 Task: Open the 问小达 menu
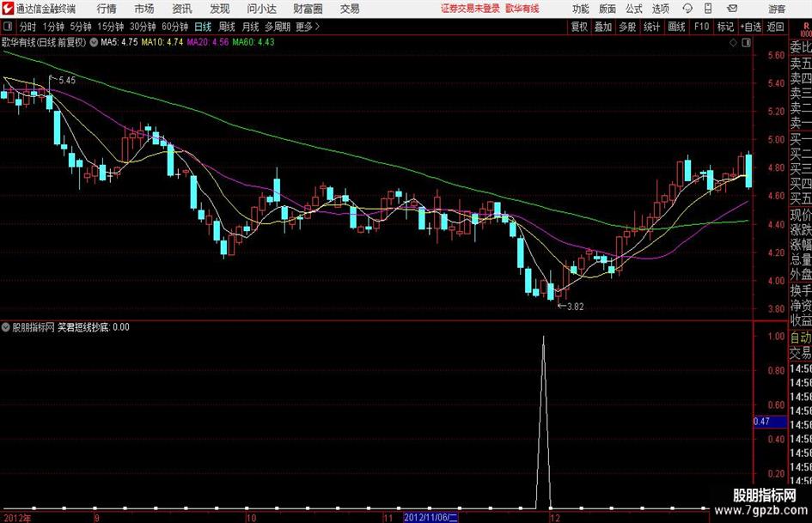coord(261,9)
